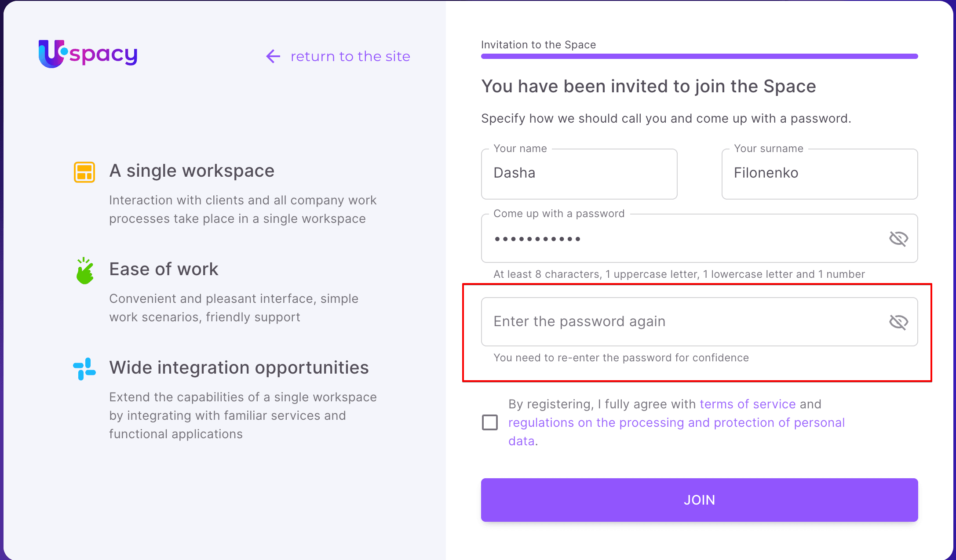The height and width of the screenshot is (560, 956).
Task: Click the Enter the password again field
Action: (686, 322)
